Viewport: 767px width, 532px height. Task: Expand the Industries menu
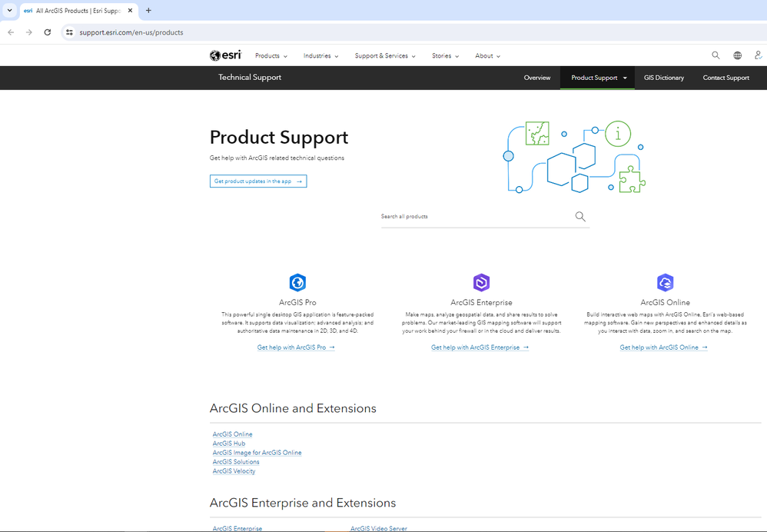[x=321, y=56]
